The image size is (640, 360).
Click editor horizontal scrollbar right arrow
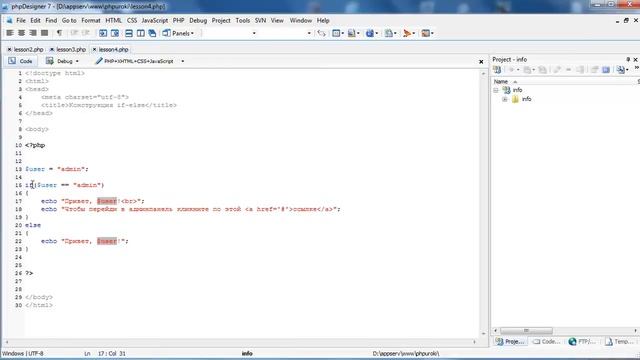pyautogui.click(x=474, y=342)
